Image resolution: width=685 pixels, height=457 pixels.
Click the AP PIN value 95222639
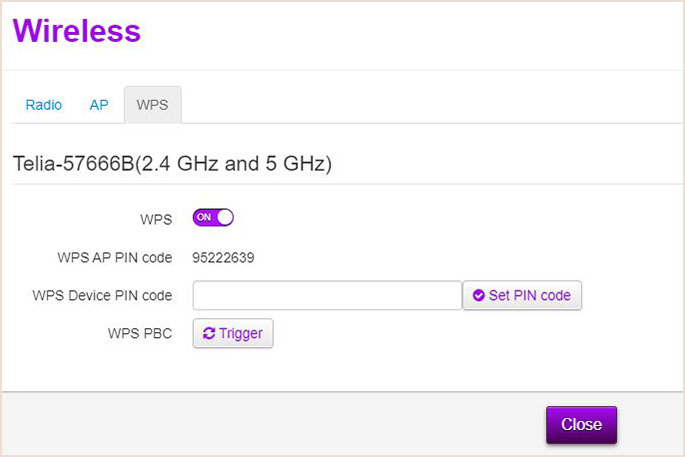tap(223, 258)
